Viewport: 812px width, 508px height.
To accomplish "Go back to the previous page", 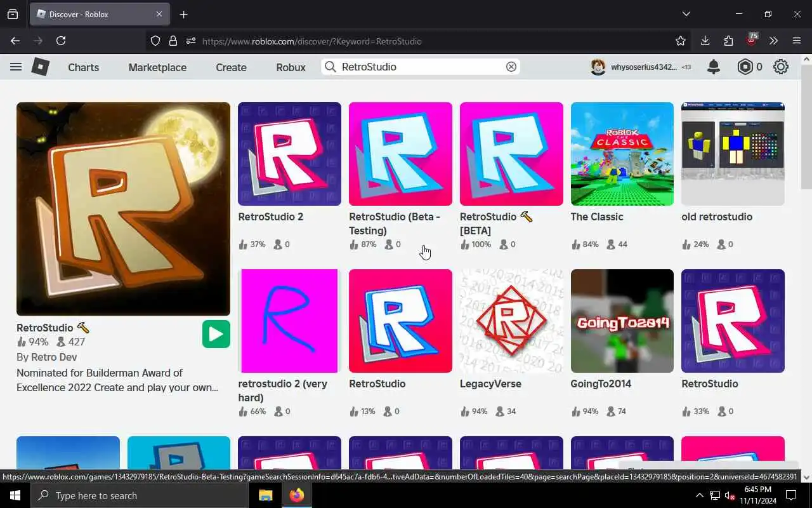I will point(15,41).
